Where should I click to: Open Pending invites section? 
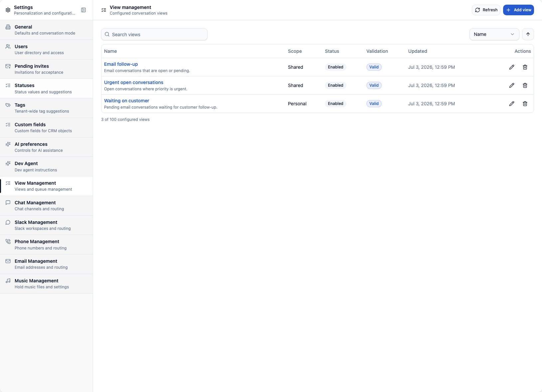point(47,69)
